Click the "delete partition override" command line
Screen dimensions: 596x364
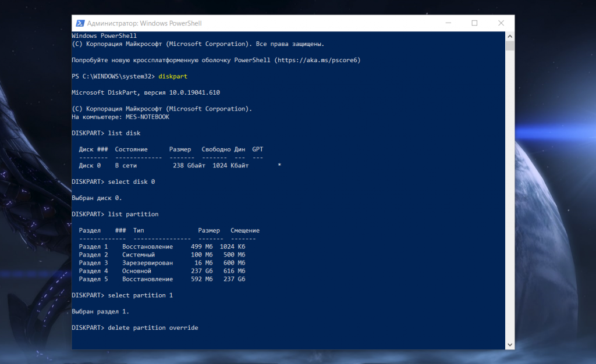pos(135,327)
